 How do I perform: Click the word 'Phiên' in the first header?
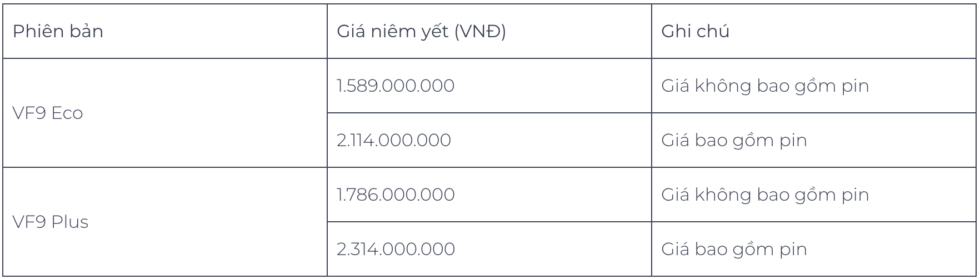point(34,32)
